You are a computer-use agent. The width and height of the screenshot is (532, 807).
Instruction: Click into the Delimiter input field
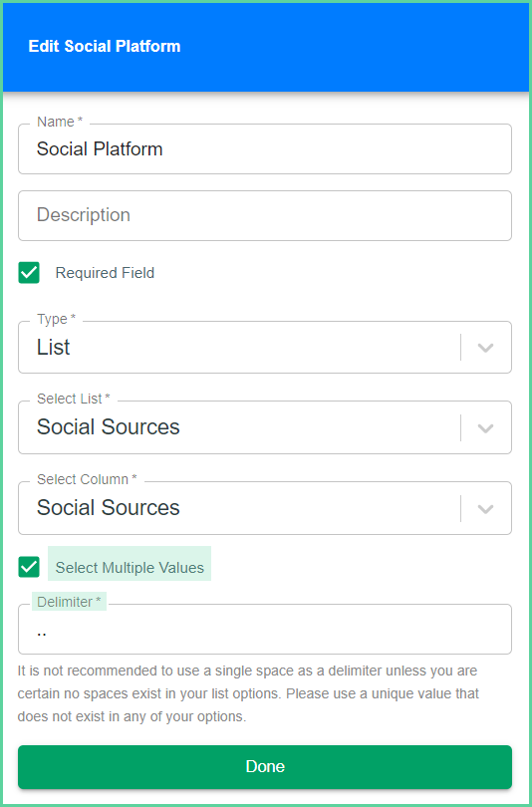point(264,630)
